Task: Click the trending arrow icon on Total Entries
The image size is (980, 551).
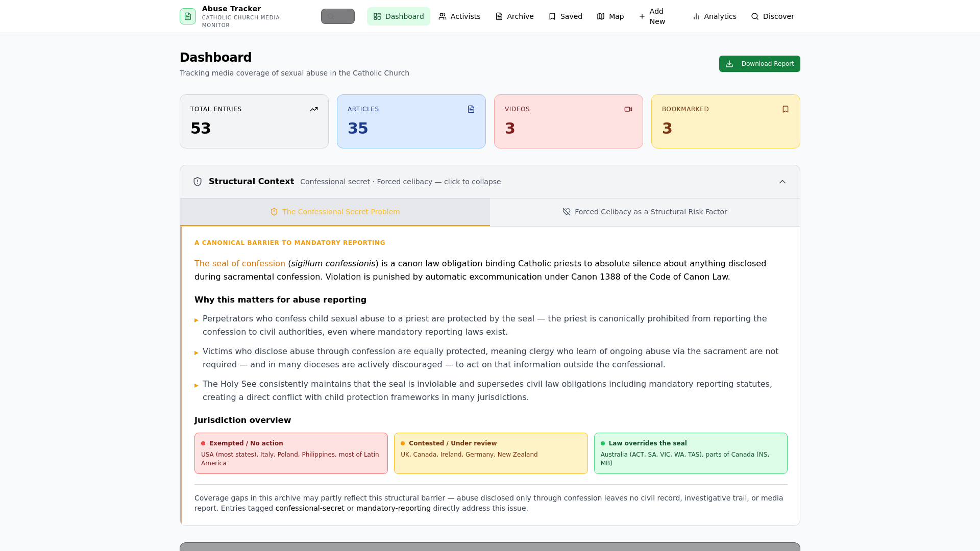Action: pos(314,109)
